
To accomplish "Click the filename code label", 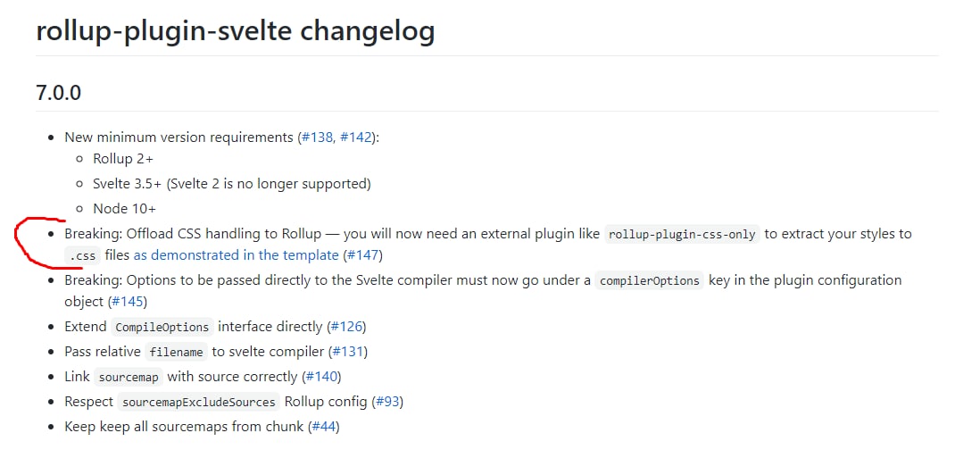I will 176,352.
